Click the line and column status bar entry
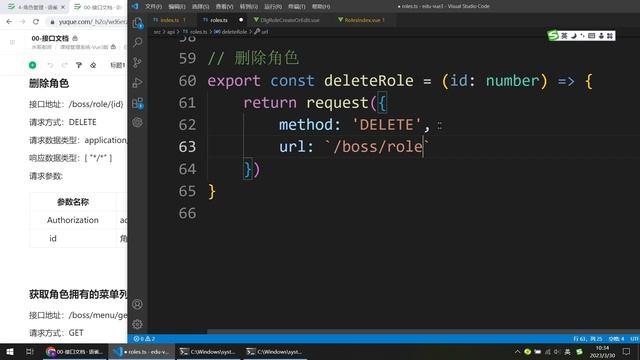640x360 pixels. click(x=587, y=339)
